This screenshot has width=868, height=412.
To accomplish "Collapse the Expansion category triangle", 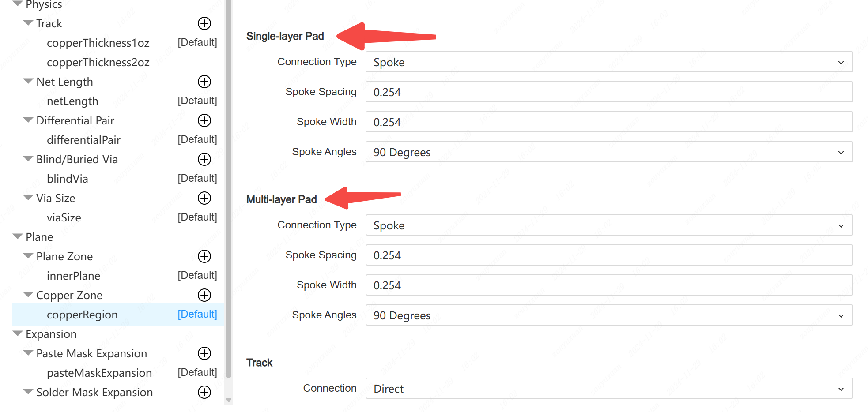I will pos(18,333).
